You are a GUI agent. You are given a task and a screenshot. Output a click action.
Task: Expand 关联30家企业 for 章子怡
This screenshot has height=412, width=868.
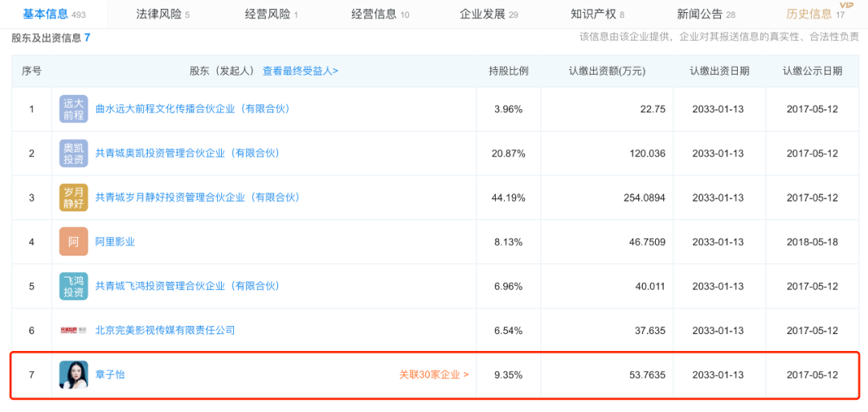[435, 374]
